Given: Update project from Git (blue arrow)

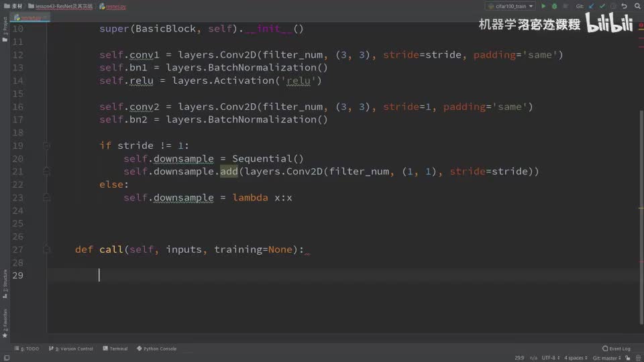Looking at the screenshot, I should coord(592,6).
